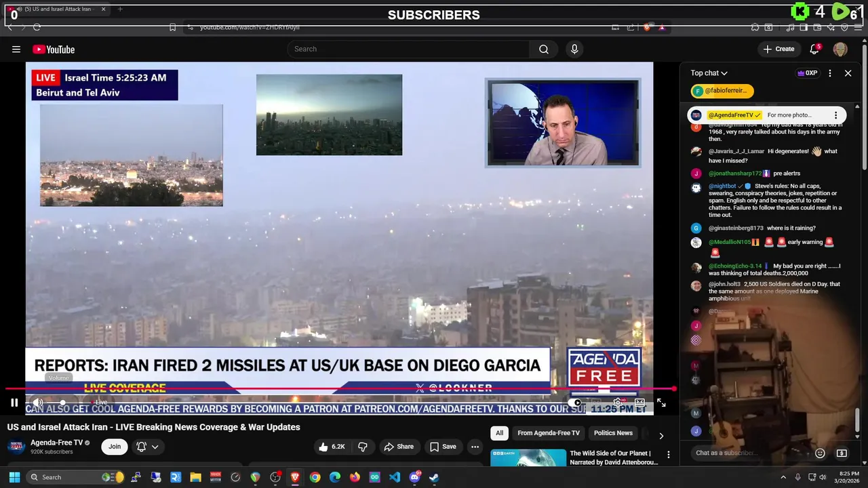Open Visual Studio Code from taskbar
The image size is (868, 488).
pyautogui.click(x=395, y=477)
